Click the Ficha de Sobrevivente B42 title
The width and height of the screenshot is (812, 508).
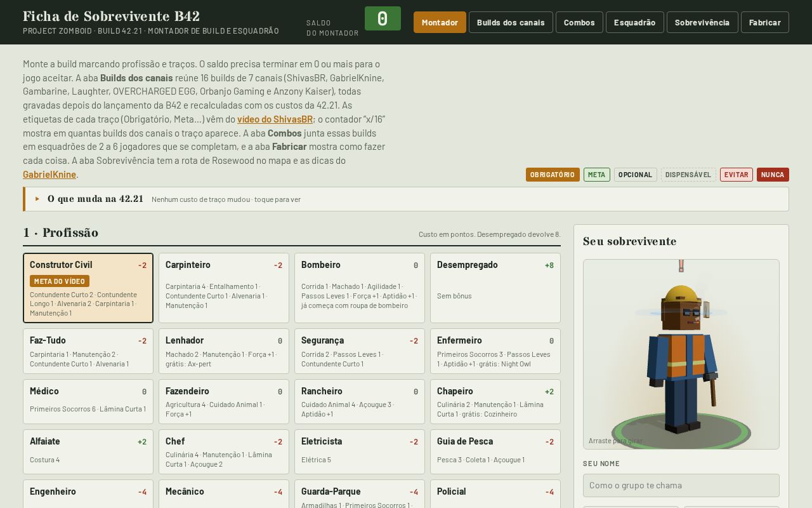click(111, 17)
